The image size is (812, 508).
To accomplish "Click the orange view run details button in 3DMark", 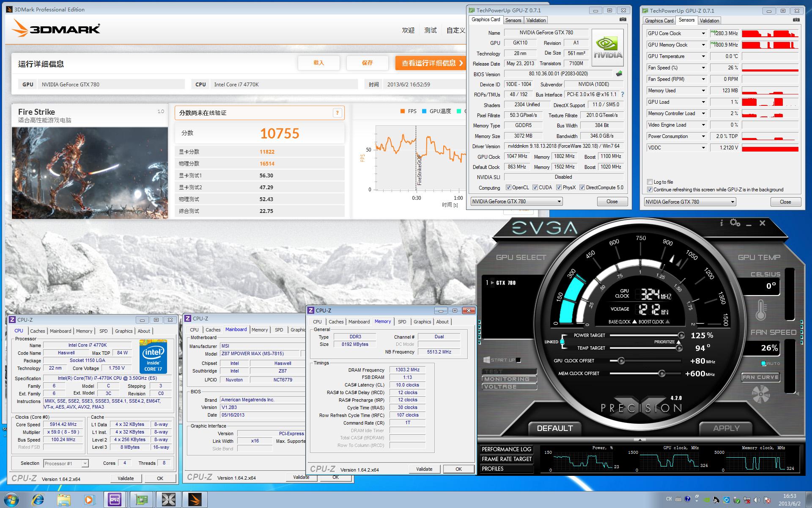I will pos(431,63).
